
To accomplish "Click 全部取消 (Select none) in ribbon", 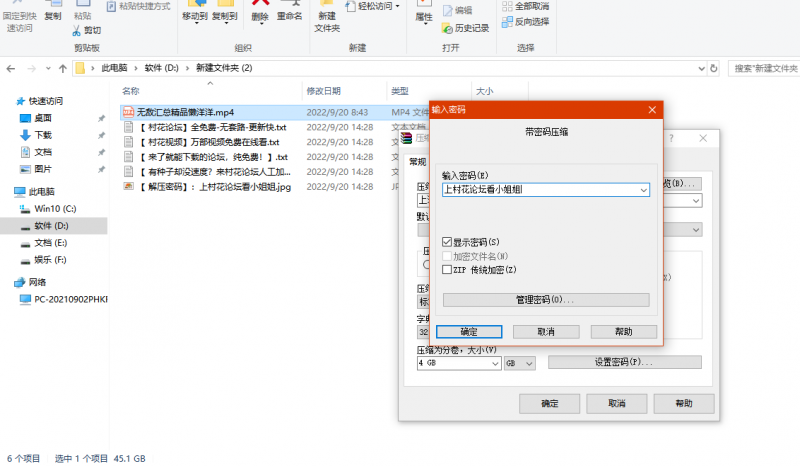I will coord(532,6).
